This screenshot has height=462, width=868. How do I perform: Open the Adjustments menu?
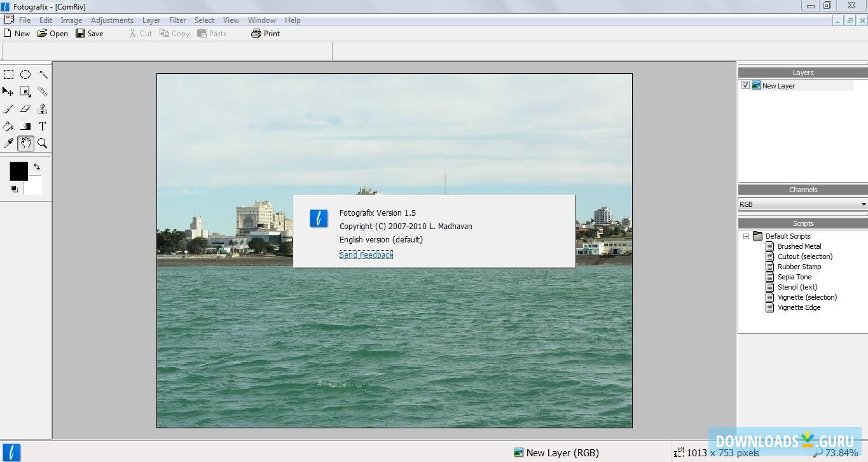pos(112,20)
